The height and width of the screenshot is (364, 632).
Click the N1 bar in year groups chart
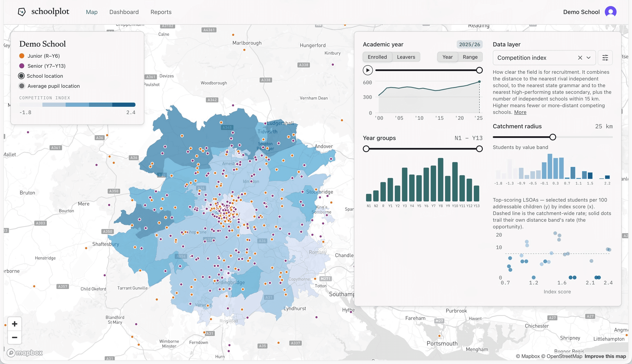[x=369, y=197]
